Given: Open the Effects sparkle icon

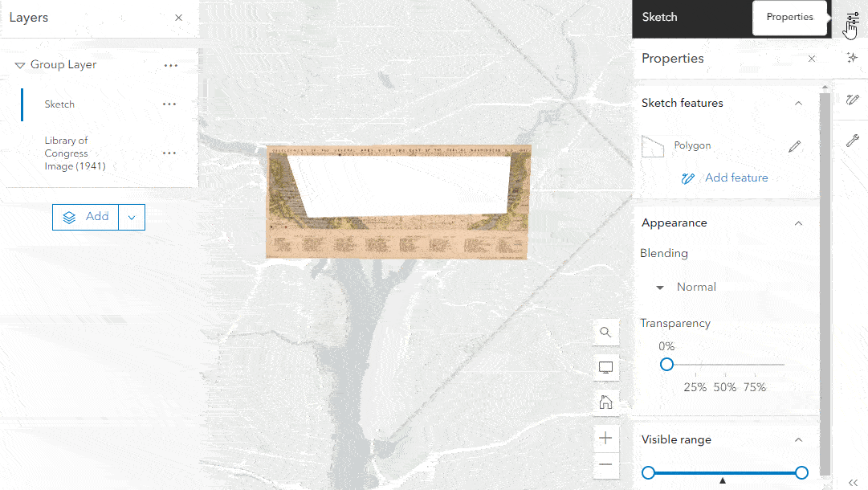Looking at the screenshot, I should [x=851, y=58].
